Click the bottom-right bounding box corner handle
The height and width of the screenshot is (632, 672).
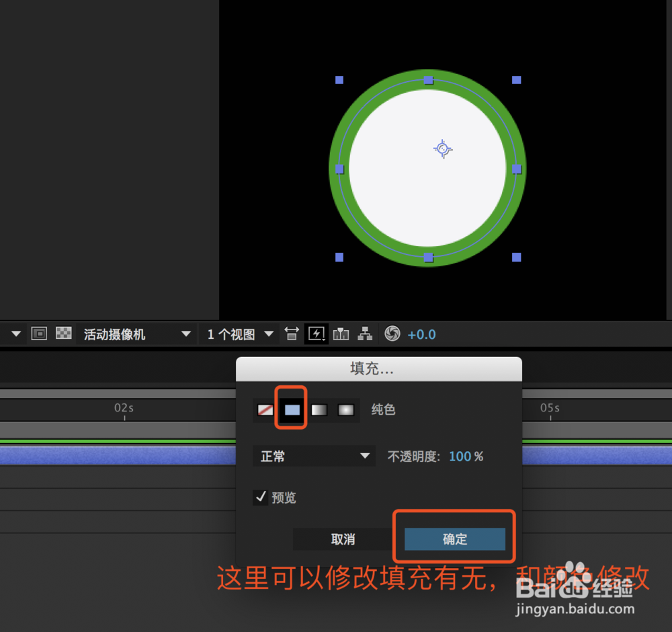click(x=516, y=258)
